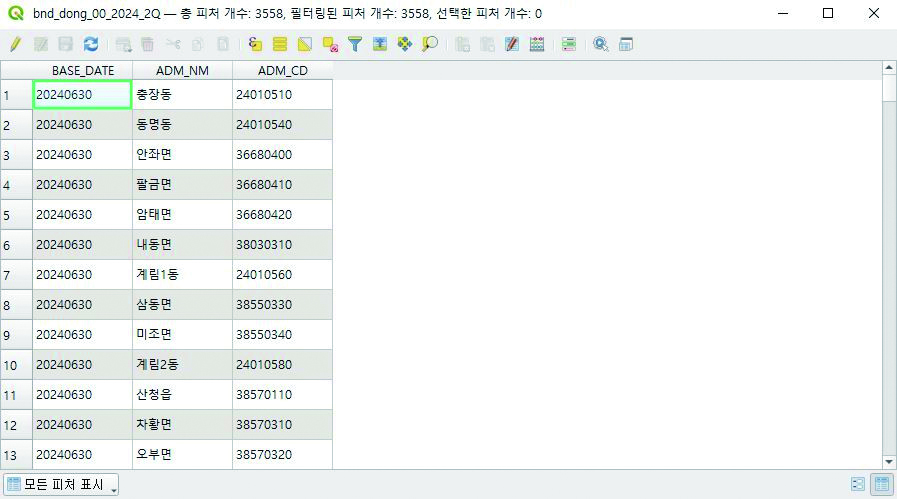Switch to table view
Screen dimensions: 897x499
tap(881, 484)
